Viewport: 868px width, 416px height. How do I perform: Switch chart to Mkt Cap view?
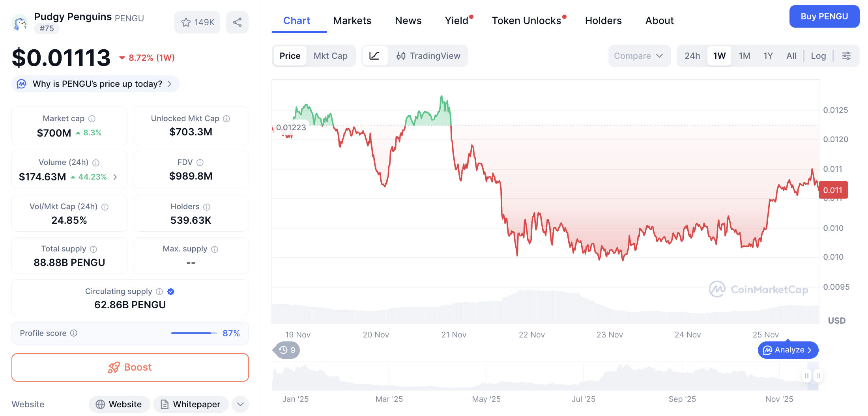(330, 56)
